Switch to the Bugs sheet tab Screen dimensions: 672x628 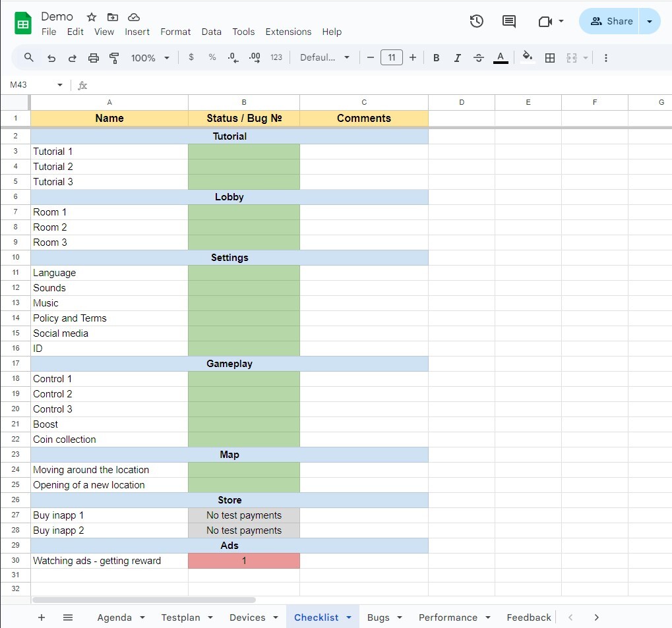coord(378,617)
